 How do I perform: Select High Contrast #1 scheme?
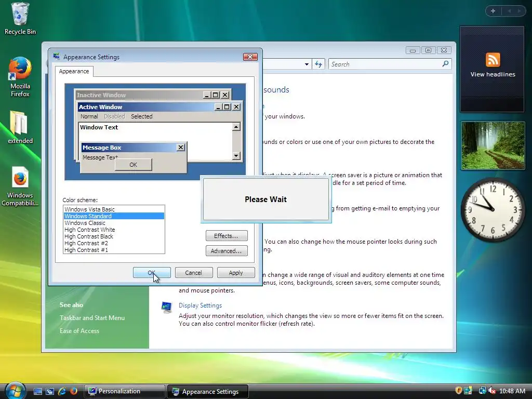click(114, 250)
